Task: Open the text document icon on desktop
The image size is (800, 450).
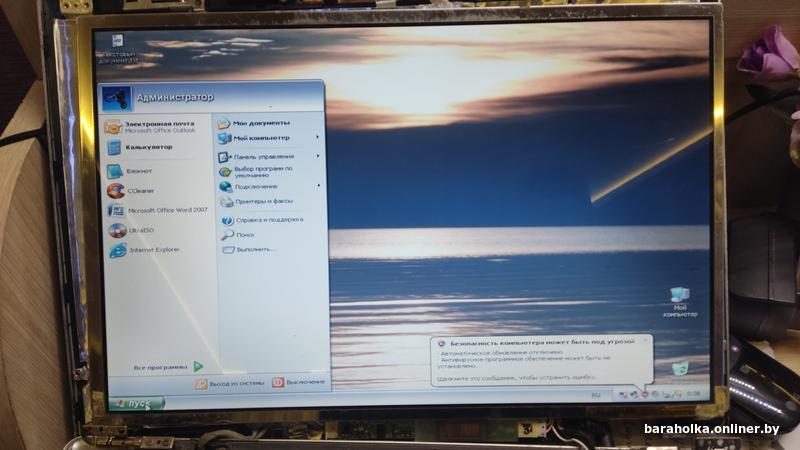Action: (x=118, y=49)
